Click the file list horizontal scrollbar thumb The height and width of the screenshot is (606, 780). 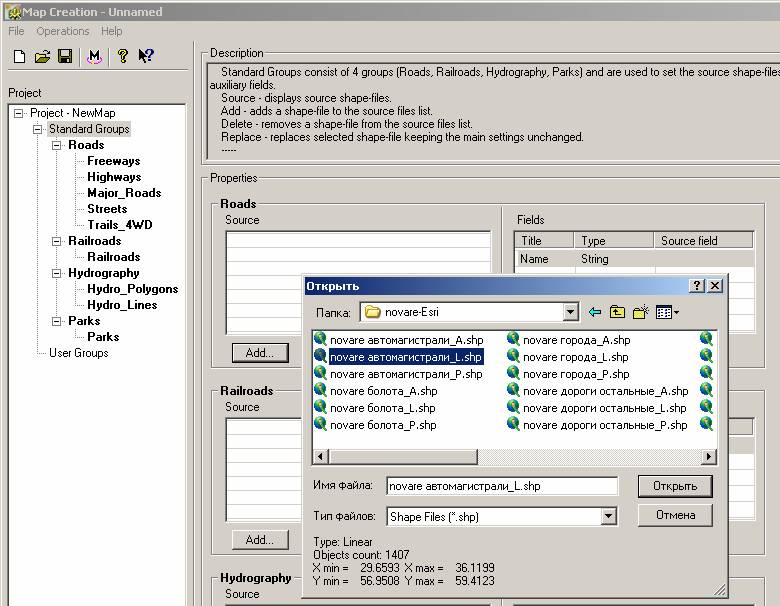(403, 456)
